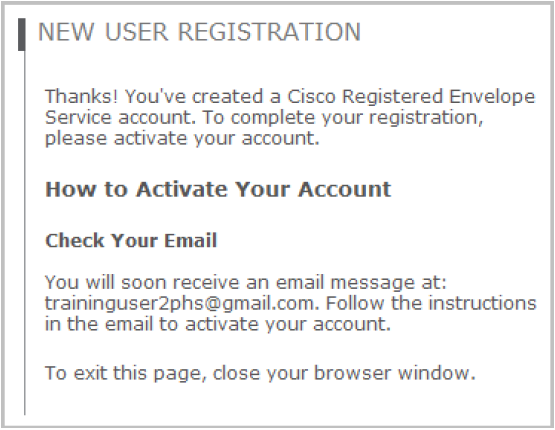Click 'in the email to activate your account' line

pos(218,324)
